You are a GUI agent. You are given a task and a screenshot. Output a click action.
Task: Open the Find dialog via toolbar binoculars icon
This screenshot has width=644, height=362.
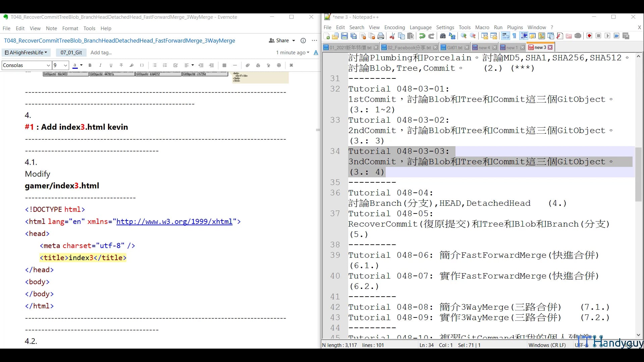coord(442,36)
